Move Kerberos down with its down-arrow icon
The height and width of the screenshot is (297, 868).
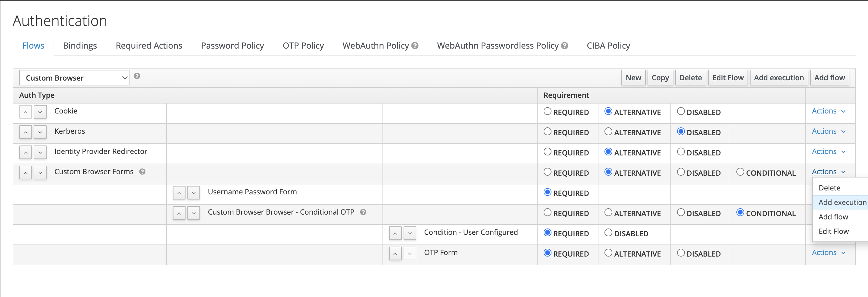tap(40, 132)
